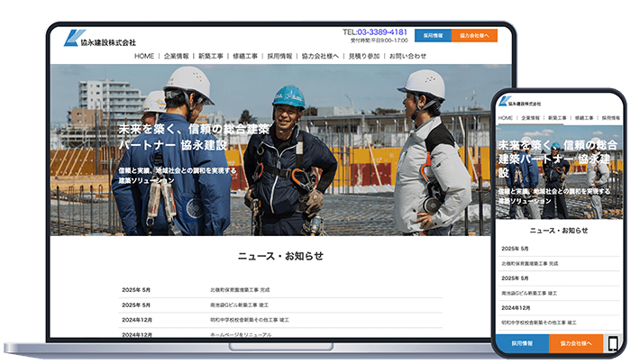631x364 pixels.
Task: Open 見積り参加 in the laptop navigation menu
Action: pyautogui.click(x=364, y=56)
